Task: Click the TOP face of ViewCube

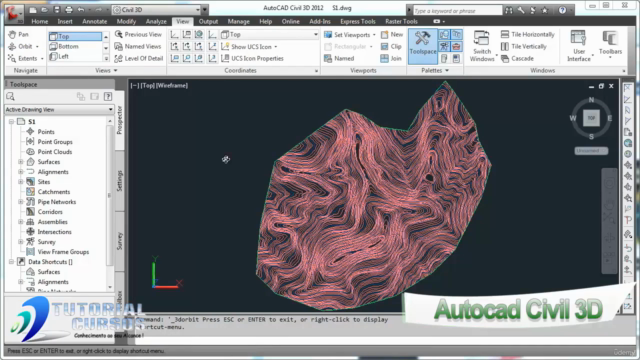Action: [591, 118]
